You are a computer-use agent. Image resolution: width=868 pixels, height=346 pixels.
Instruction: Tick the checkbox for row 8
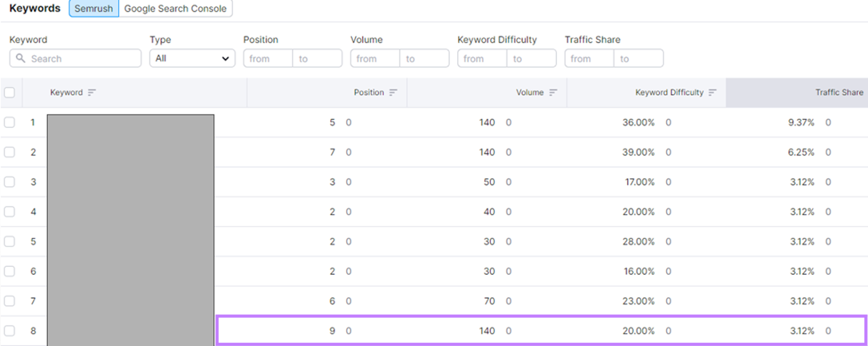pos(10,331)
